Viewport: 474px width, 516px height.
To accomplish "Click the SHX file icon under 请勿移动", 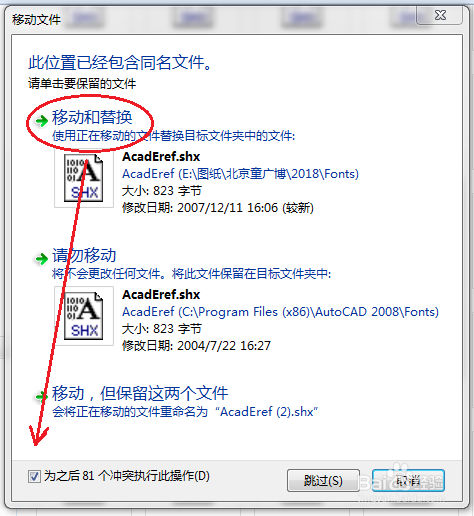I will (84, 316).
